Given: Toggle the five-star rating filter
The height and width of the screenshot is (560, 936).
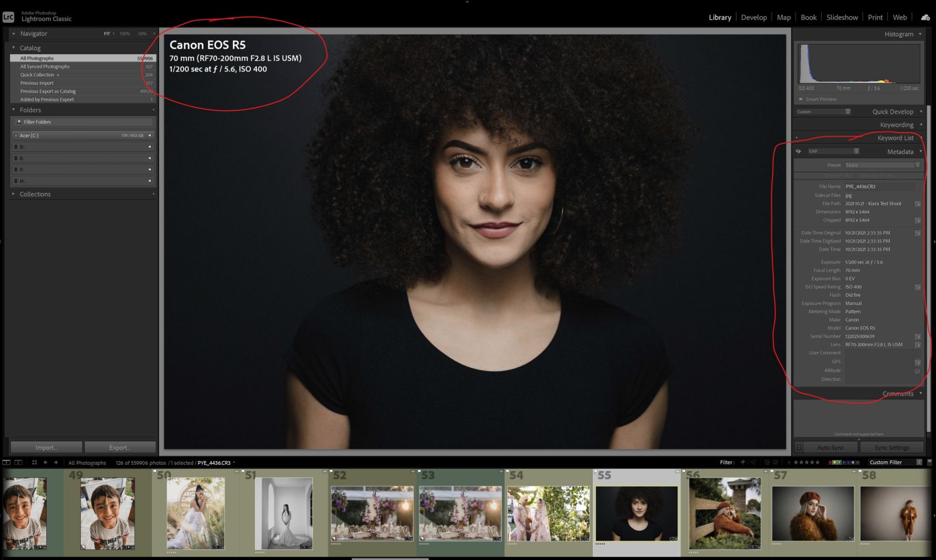Looking at the screenshot, I should coord(818,462).
